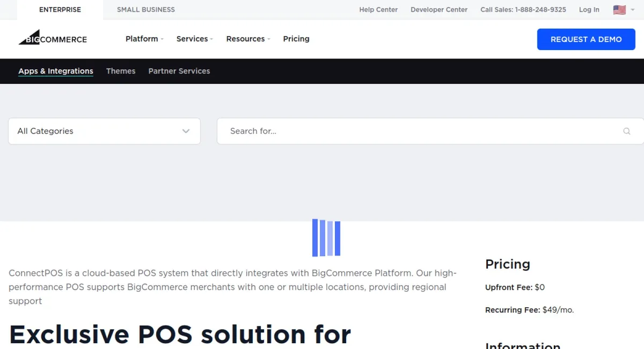Go to Pricing page

(x=296, y=39)
